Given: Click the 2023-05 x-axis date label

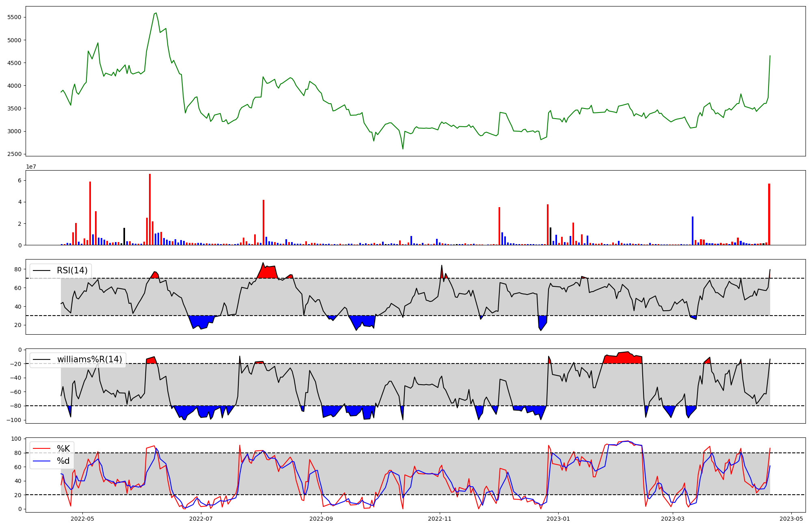Looking at the screenshot, I should [x=791, y=519].
